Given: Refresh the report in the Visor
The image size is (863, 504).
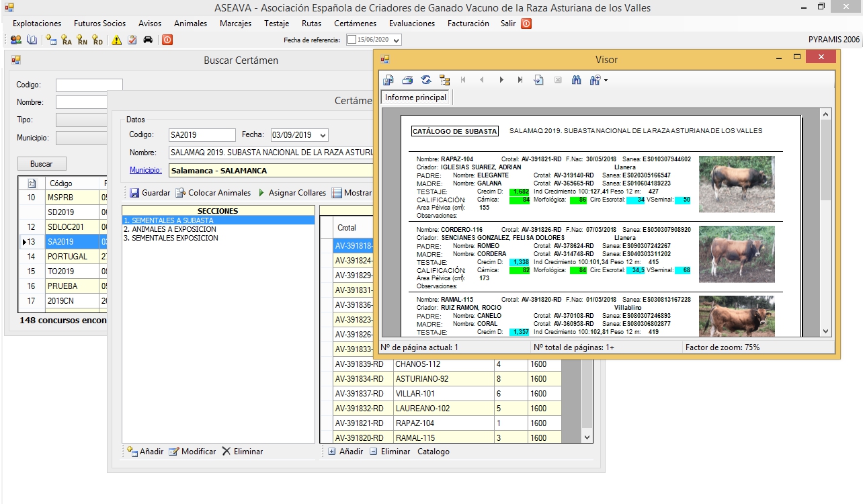Looking at the screenshot, I should pyautogui.click(x=426, y=80).
